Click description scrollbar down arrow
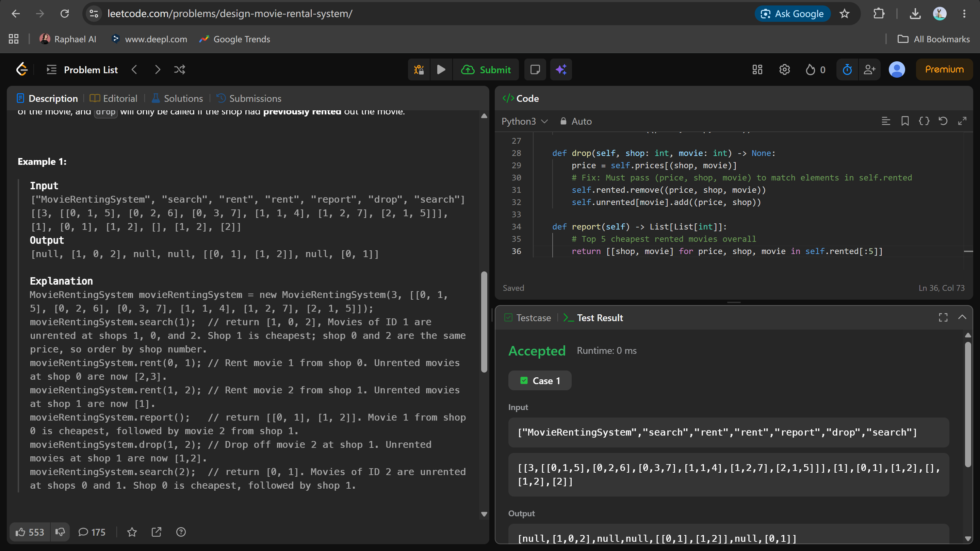 pyautogui.click(x=484, y=514)
